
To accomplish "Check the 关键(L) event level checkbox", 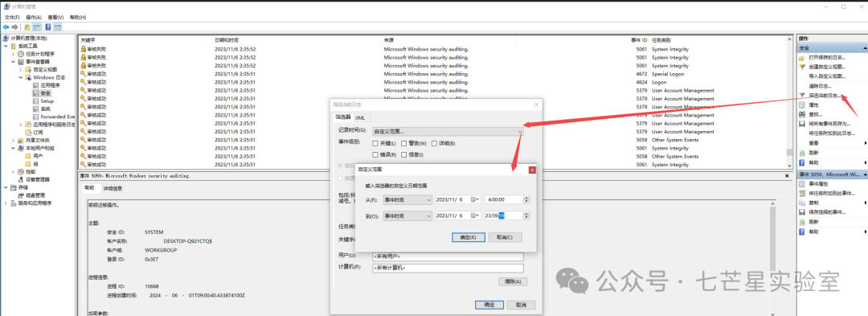I will [375, 143].
